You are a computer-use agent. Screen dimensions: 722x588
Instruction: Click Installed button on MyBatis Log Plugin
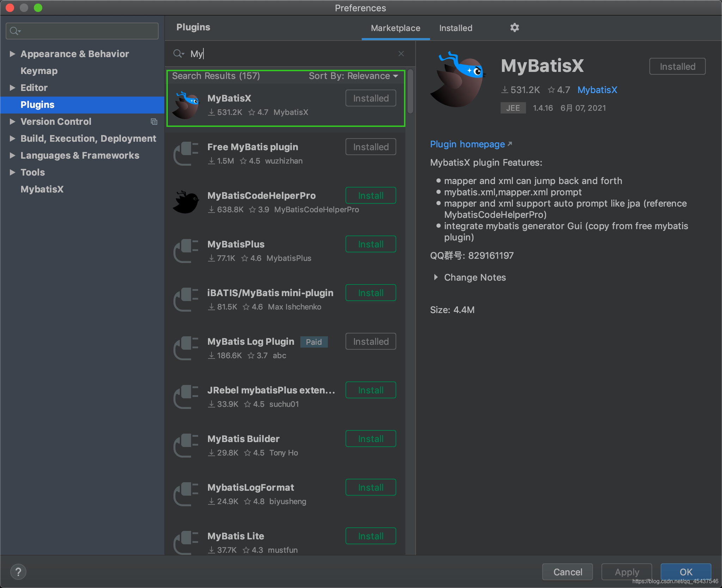tap(371, 342)
